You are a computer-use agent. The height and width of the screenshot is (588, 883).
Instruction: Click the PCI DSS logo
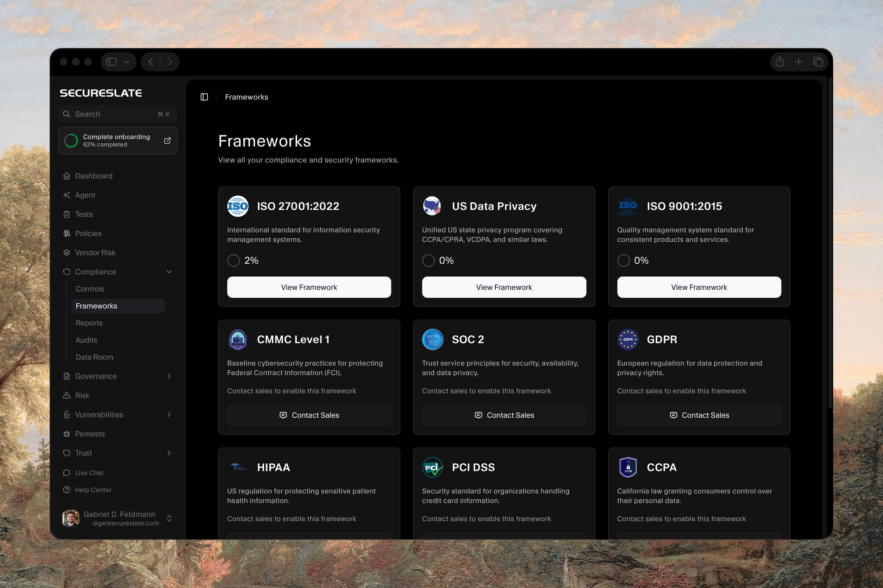(x=433, y=467)
